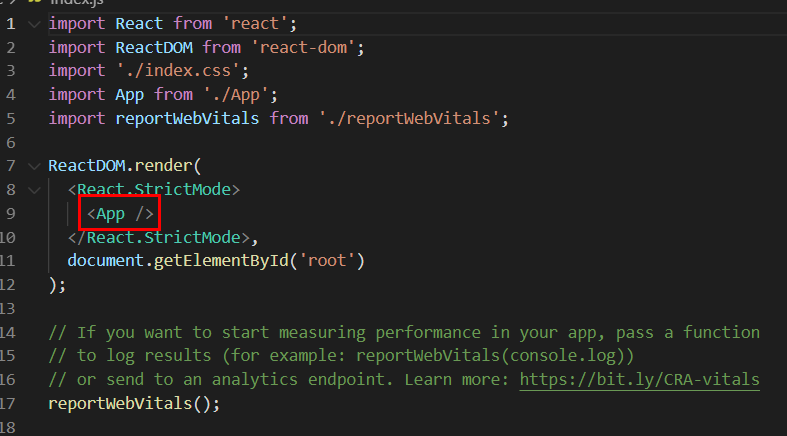
Task: Click line number 9 in the gutter
Action: 11,214
